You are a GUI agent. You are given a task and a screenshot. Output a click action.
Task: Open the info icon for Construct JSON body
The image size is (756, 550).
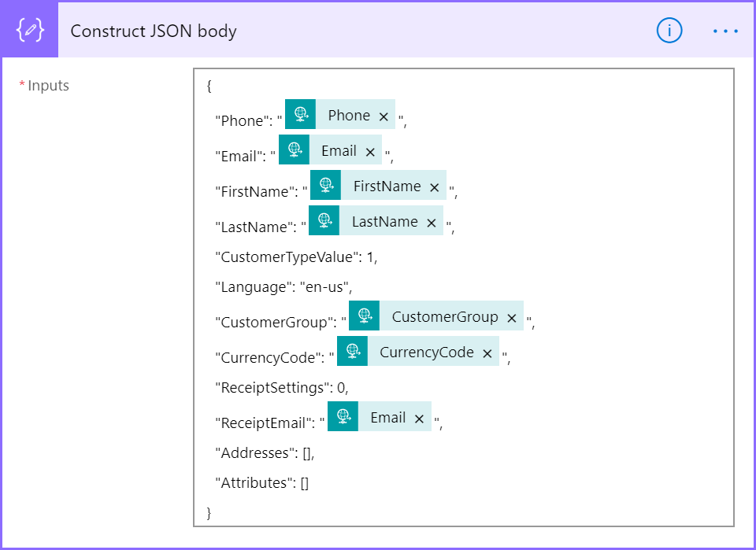pos(669,31)
